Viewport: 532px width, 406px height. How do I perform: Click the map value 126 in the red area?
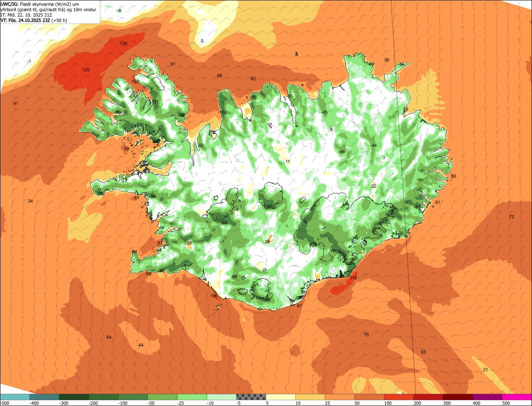point(123,44)
